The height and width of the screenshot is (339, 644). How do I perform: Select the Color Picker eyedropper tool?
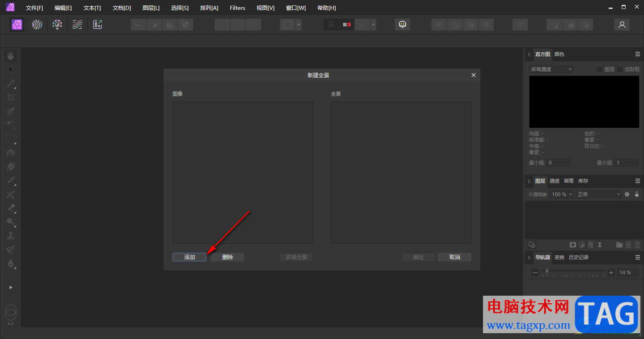tap(11, 84)
